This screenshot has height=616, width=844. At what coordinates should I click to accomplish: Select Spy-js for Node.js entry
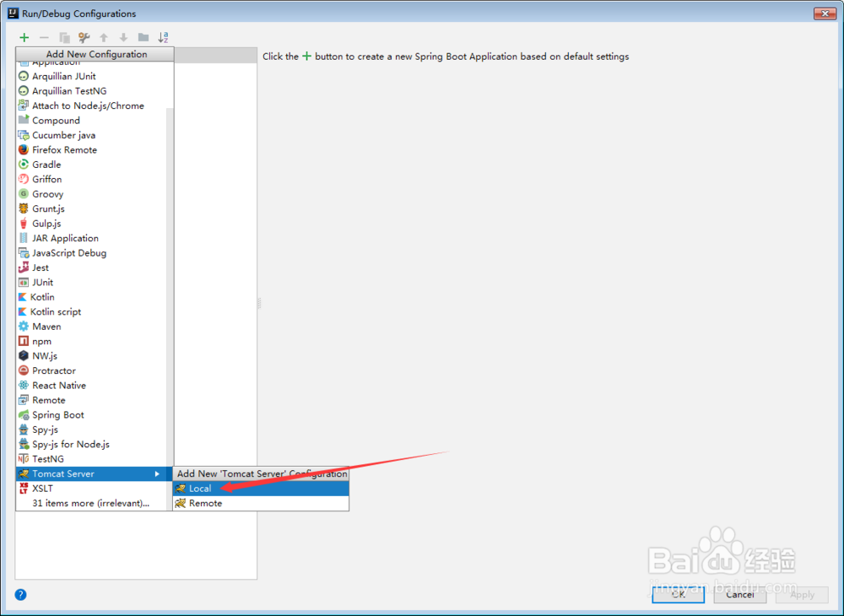(x=91, y=445)
